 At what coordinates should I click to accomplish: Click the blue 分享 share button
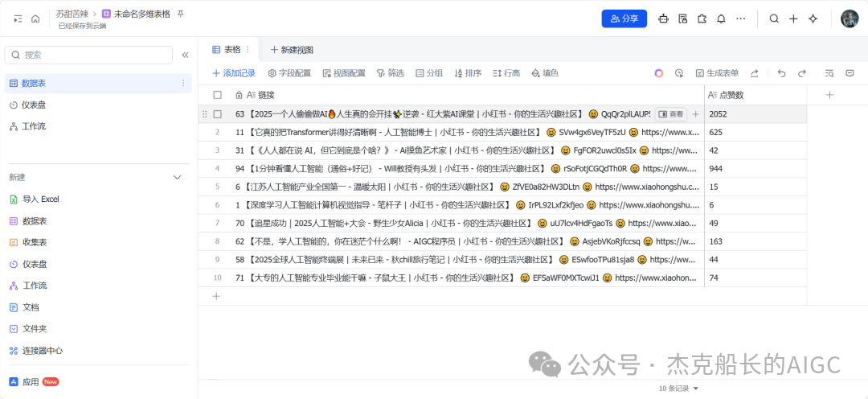[x=624, y=19]
